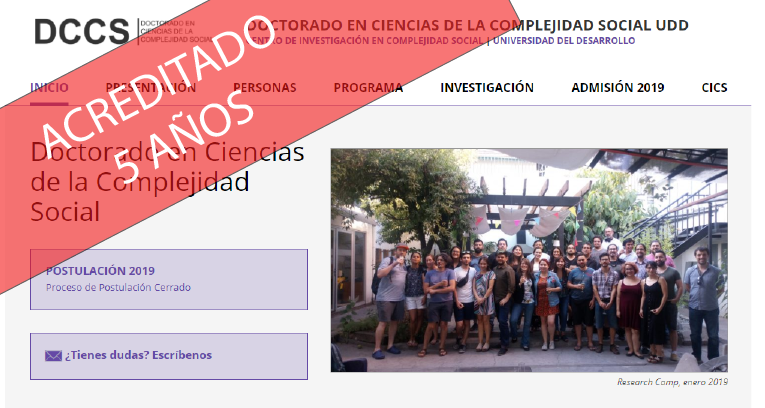Image resolution: width=765 pixels, height=408 pixels.
Task: Click the Proceso de Postulación Cerrado text
Action: coord(118,287)
